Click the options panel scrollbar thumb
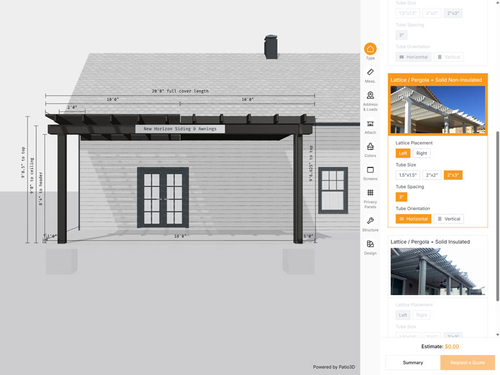The height and width of the screenshot is (375, 500). [498, 217]
